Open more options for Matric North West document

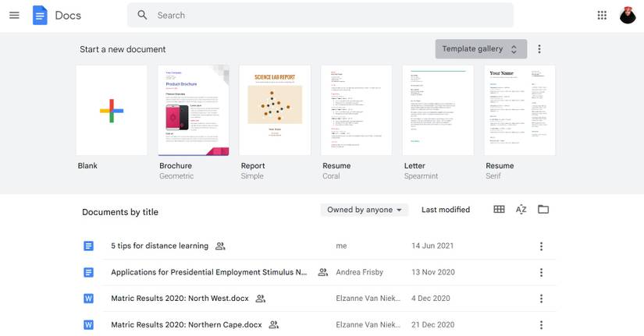click(541, 299)
